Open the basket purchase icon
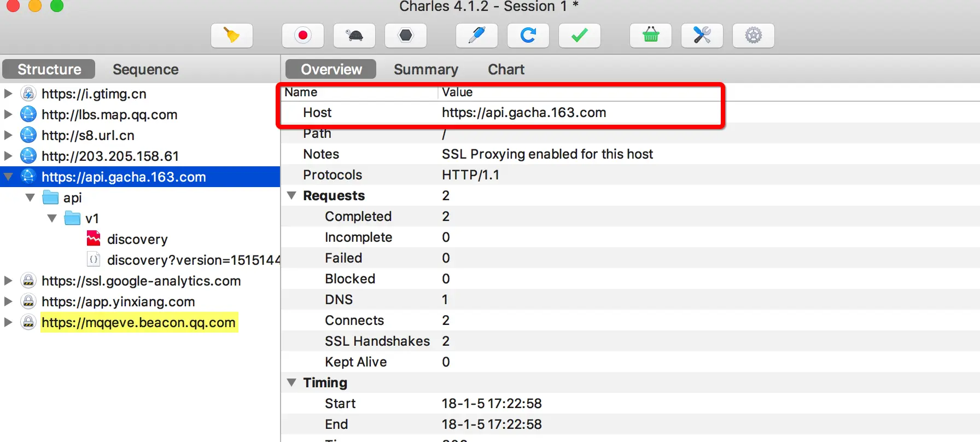The width and height of the screenshot is (980, 442). 651,36
